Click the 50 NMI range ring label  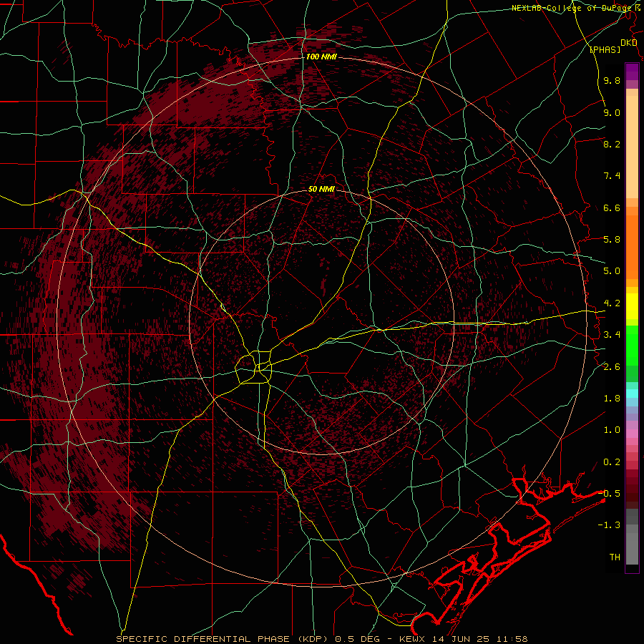click(321, 189)
